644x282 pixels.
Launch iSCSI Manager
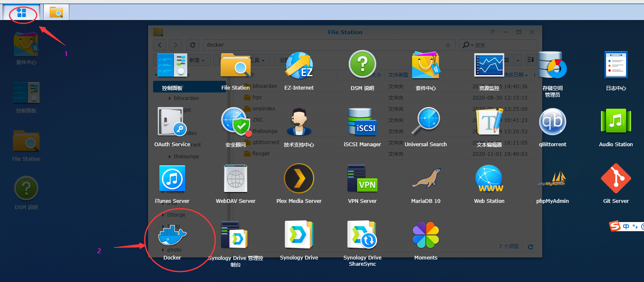[x=362, y=127]
